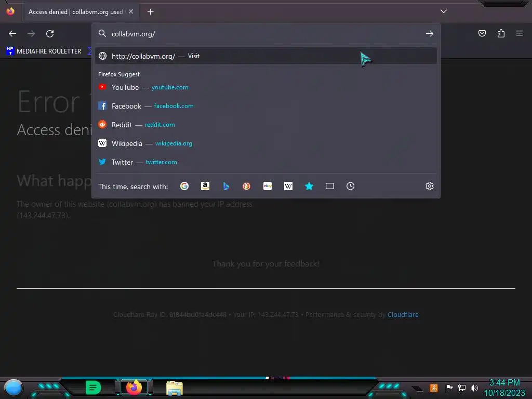Open Action Center flag icon

449,388
